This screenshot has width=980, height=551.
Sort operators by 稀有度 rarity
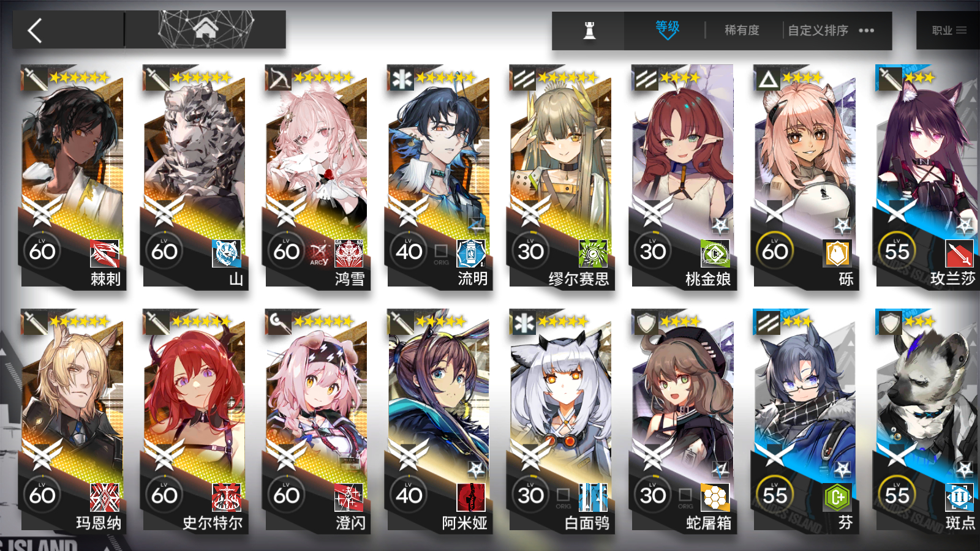(742, 30)
